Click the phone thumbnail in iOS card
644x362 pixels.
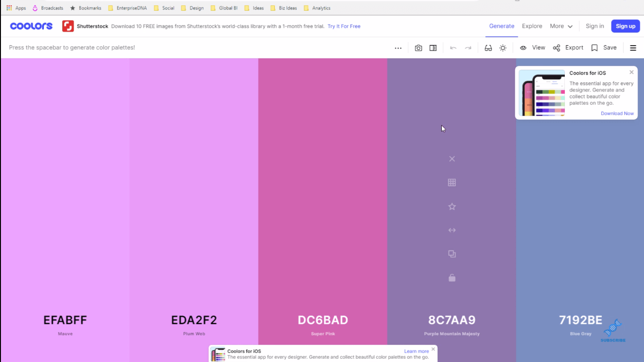click(x=542, y=93)
